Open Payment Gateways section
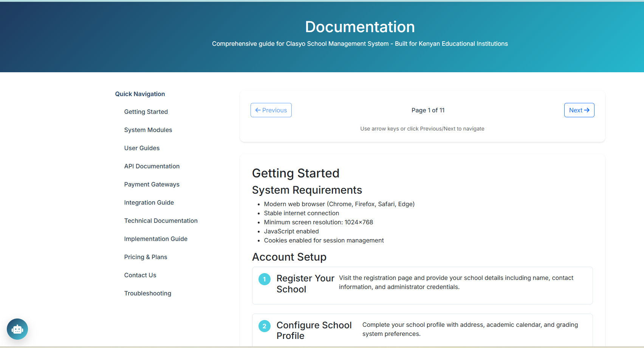 coord(152,184)
